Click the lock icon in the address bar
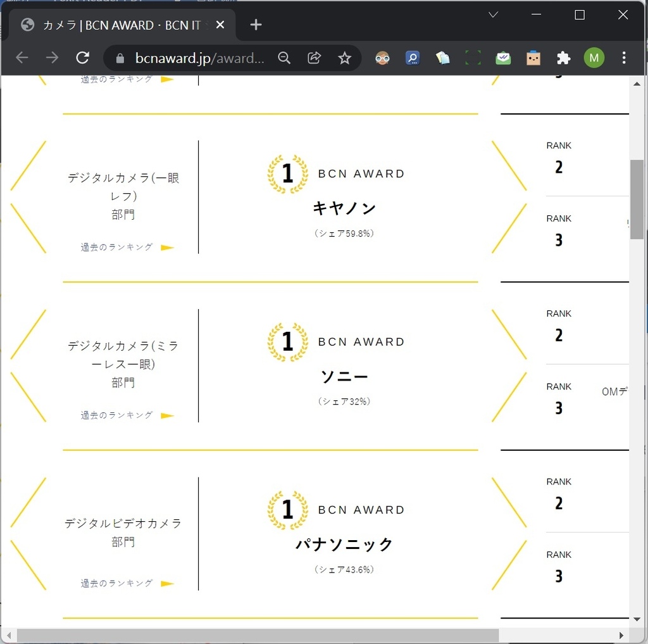 pyautogui.click(x=120, y=58)
